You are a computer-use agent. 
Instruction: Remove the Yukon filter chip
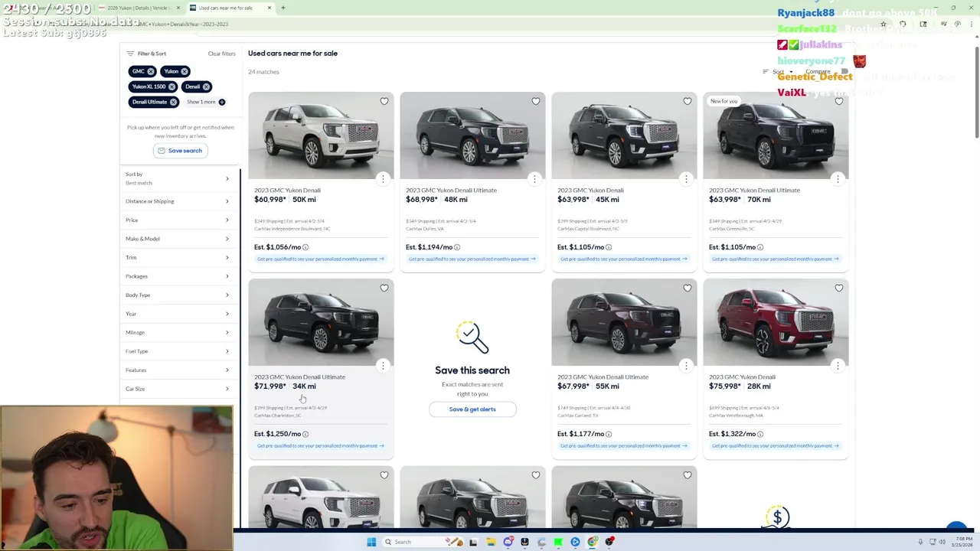click(185, 71)
